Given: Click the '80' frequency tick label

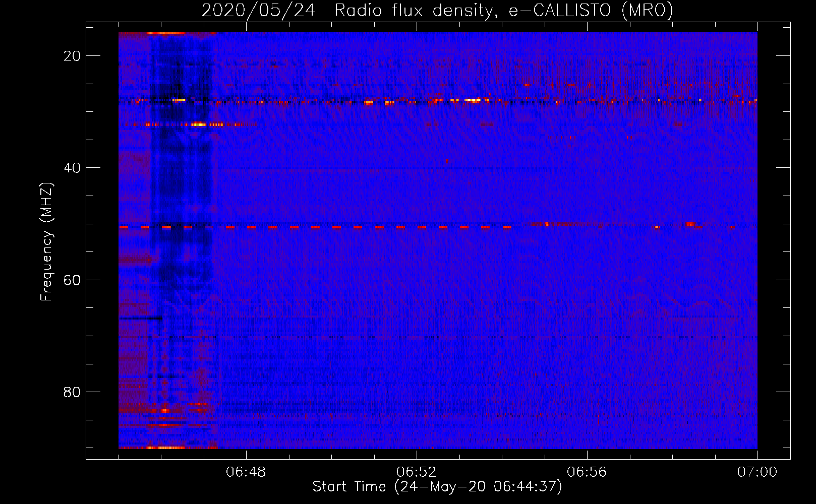Looking at the screenshot, I should pos(73,392).
